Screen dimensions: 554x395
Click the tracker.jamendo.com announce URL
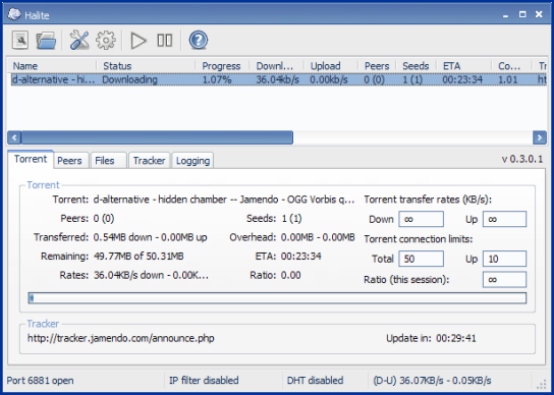pos(121,338)
